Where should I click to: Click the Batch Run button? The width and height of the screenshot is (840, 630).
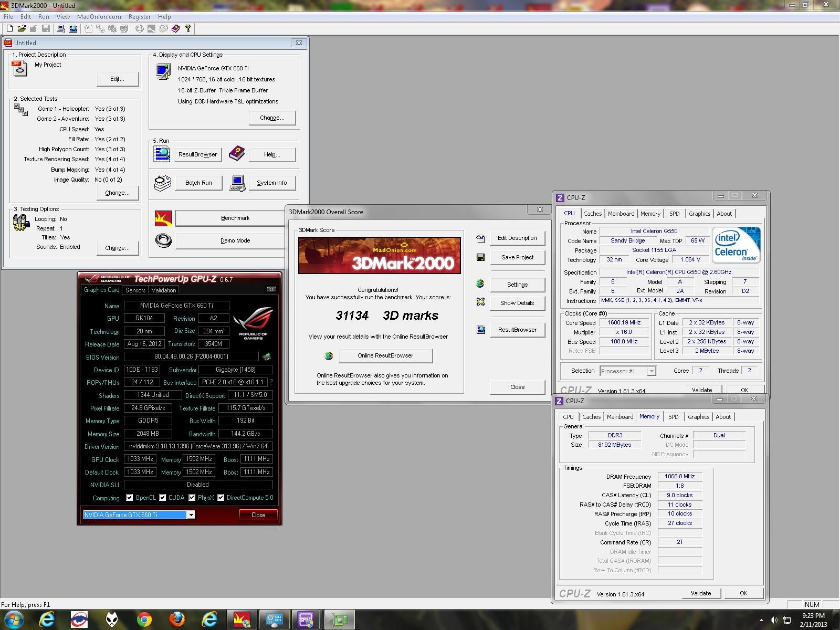point(198,183)
